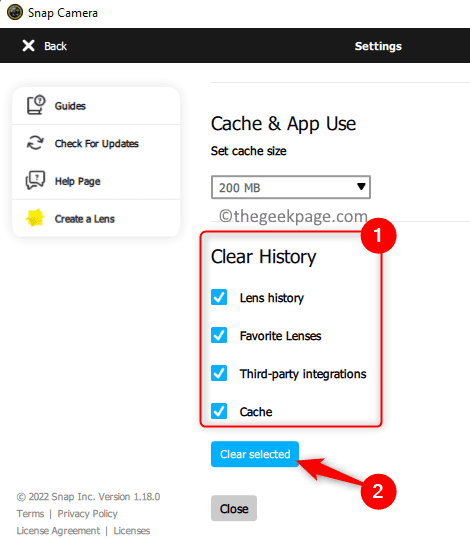Click the cache size dropdown arrow
This screenshot has width=470, height=539.
361,187
